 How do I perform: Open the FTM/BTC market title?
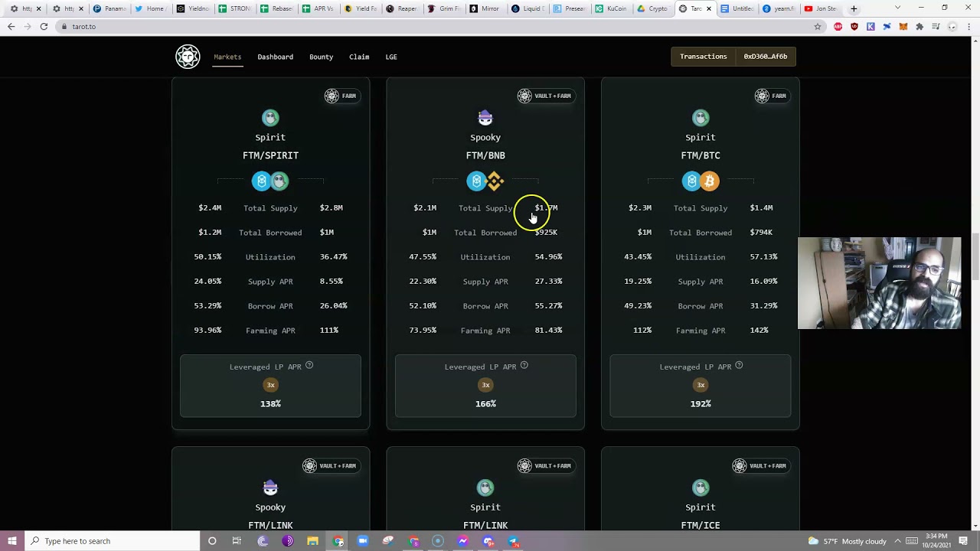click(701, 155)
